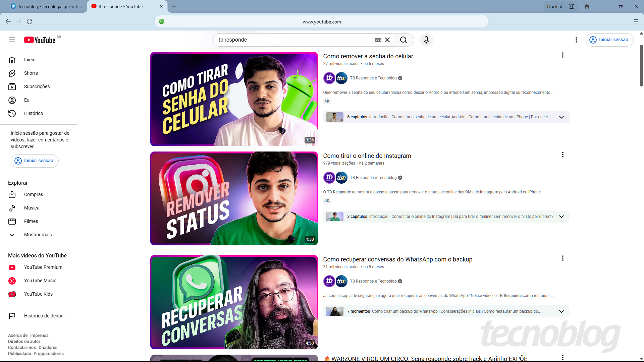Screen dimensions: 644x362
Task: Click Acerca de footer link
Action: click(18, 336)
